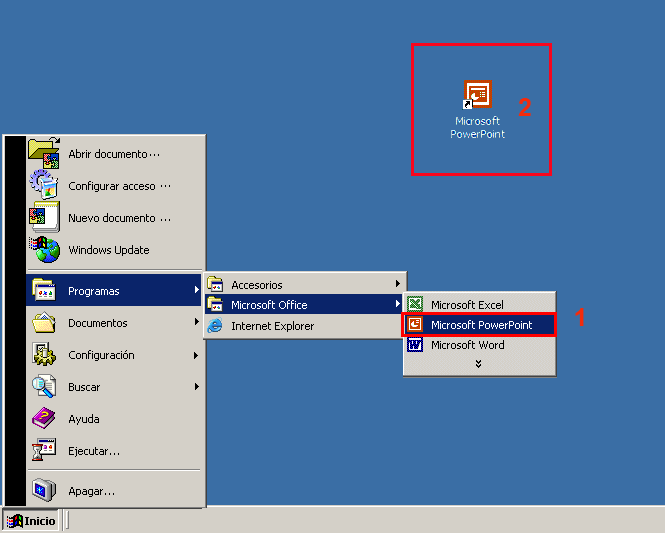The height and width of the screenshot is (533, 665).
Task: Launch Internet Explorer from Programas
Action: pyautogui.click(x=304, y=326)
